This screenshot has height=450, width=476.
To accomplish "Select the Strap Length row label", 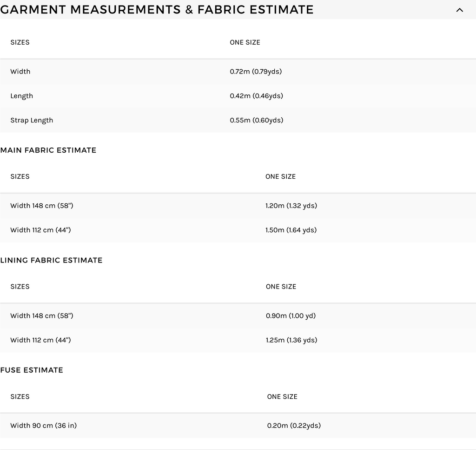I will [x=32, y=121].
